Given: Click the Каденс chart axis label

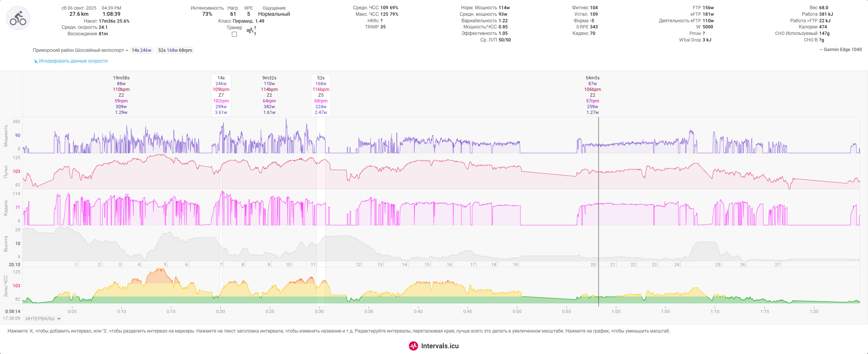Looking at the screenshot, I should [x=6, y=207].
